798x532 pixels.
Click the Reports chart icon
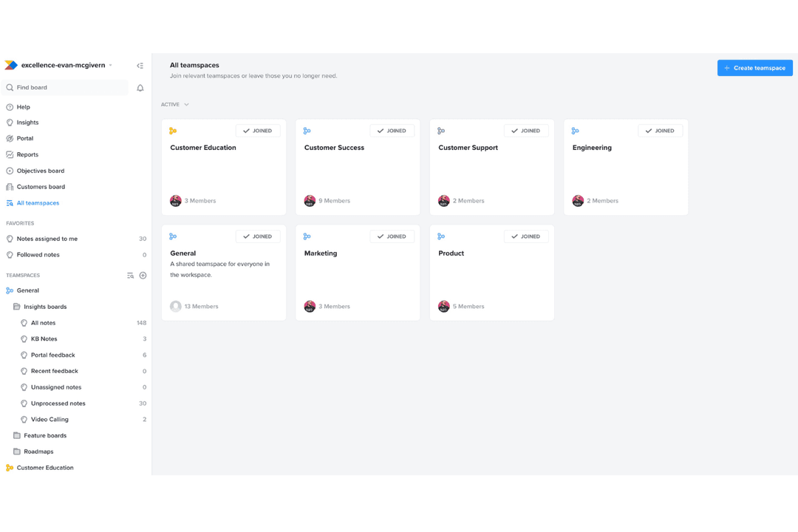(x=10, y=154)
